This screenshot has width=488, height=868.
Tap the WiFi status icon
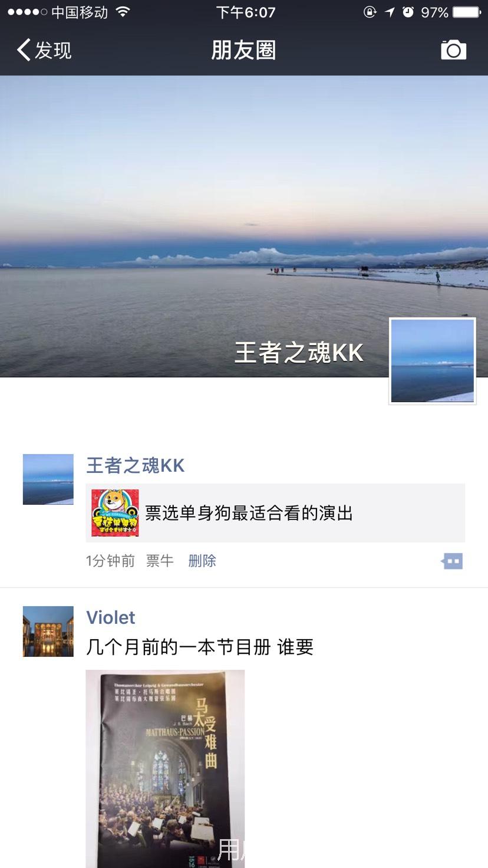123,12
